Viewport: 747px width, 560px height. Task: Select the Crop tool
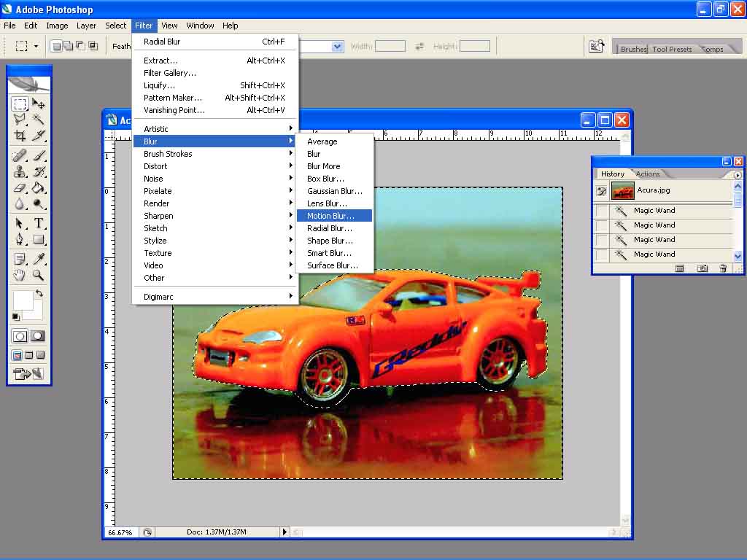click(20, 136)
